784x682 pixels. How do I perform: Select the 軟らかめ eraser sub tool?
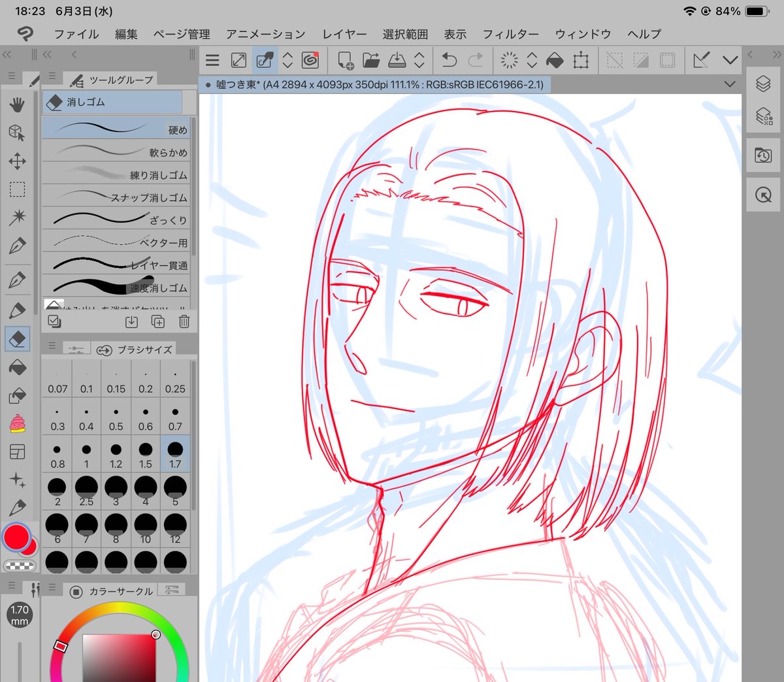116,152
